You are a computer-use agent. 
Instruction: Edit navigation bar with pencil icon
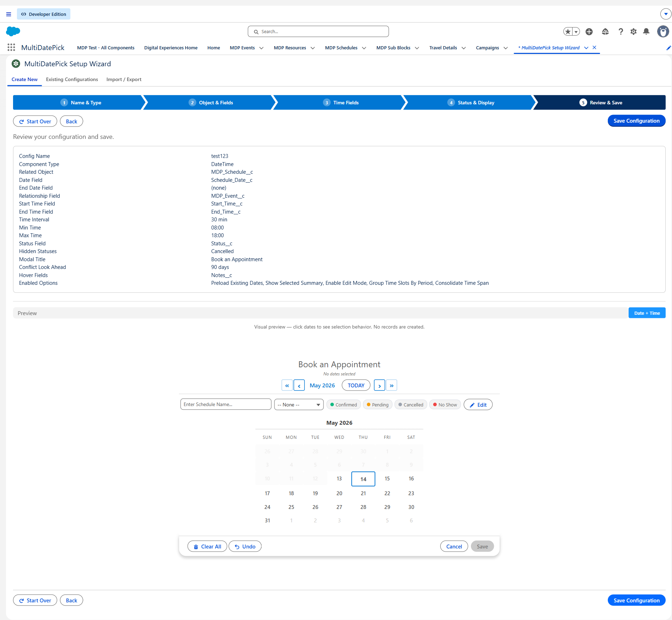(x=668, y=48)
